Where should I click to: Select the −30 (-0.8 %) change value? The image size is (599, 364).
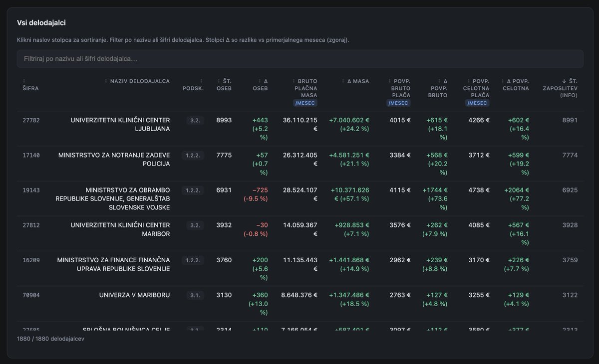tap(256, 229)
